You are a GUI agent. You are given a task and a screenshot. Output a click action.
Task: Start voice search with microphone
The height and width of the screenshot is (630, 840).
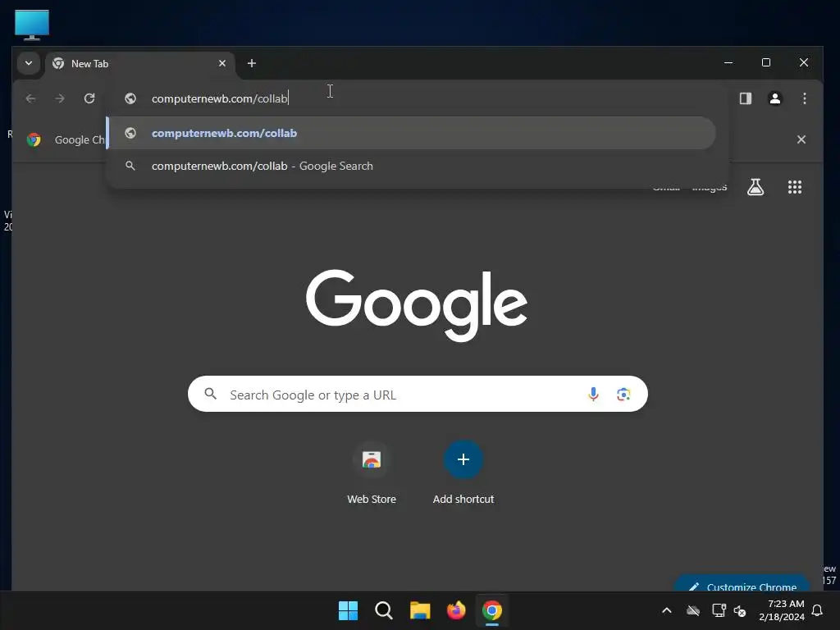click(593, 395)
